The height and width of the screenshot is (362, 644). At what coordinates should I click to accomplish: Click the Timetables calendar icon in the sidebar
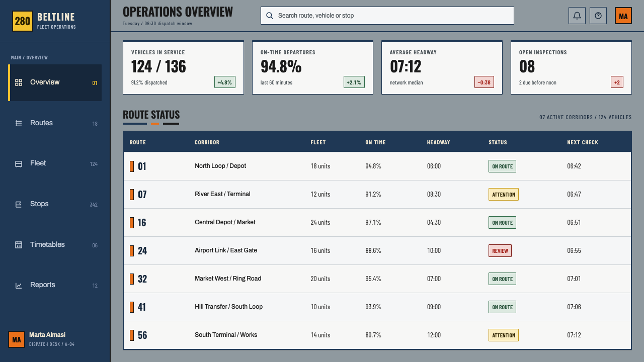pos(19,245)
